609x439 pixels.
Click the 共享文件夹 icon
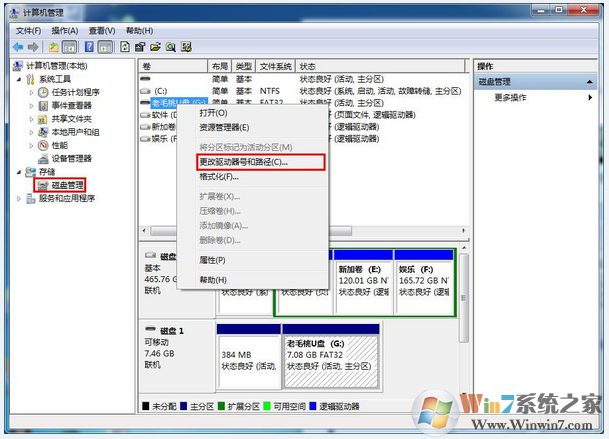pyautogui.click(x=43, y=119)
